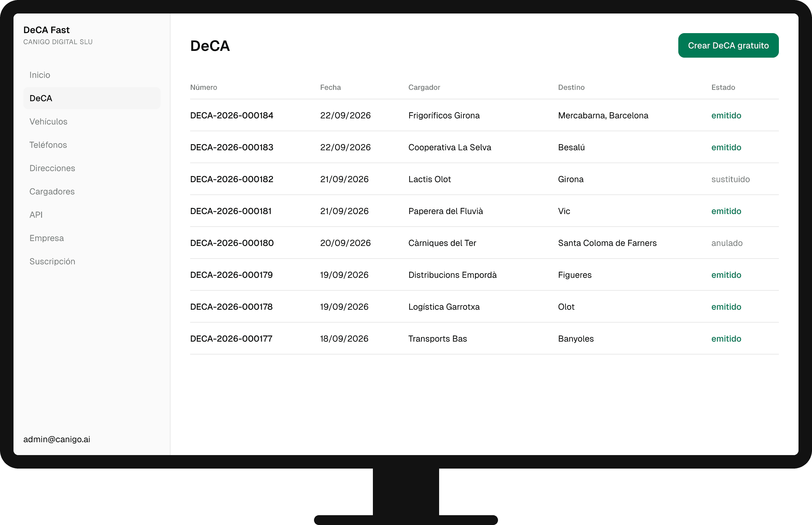Click the anulado status
812x525 pixels.
tap(727, 243)
